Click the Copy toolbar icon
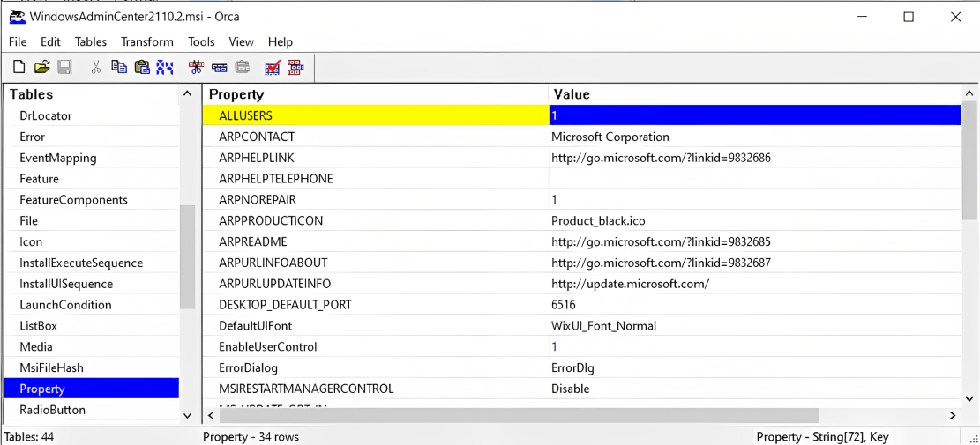Viewport: 980px width, 445px height. tap(119, 67)
